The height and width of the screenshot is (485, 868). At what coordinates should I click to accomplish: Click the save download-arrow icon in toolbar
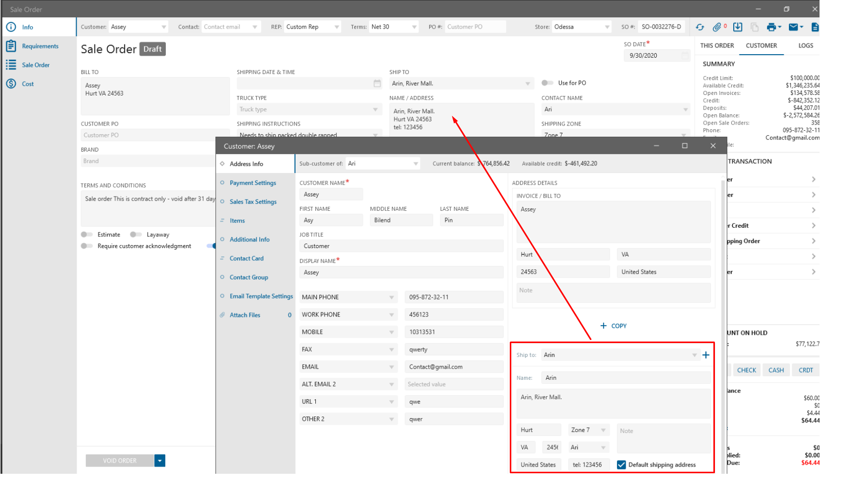tap(737, 27)
